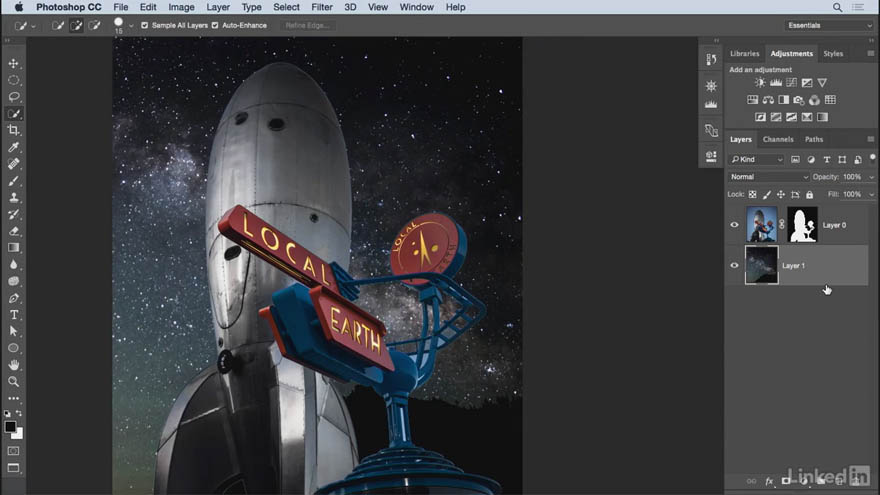Switch to the Libraries tab
Viewport: 880px width, 495px height.
[x=744, y=53]
